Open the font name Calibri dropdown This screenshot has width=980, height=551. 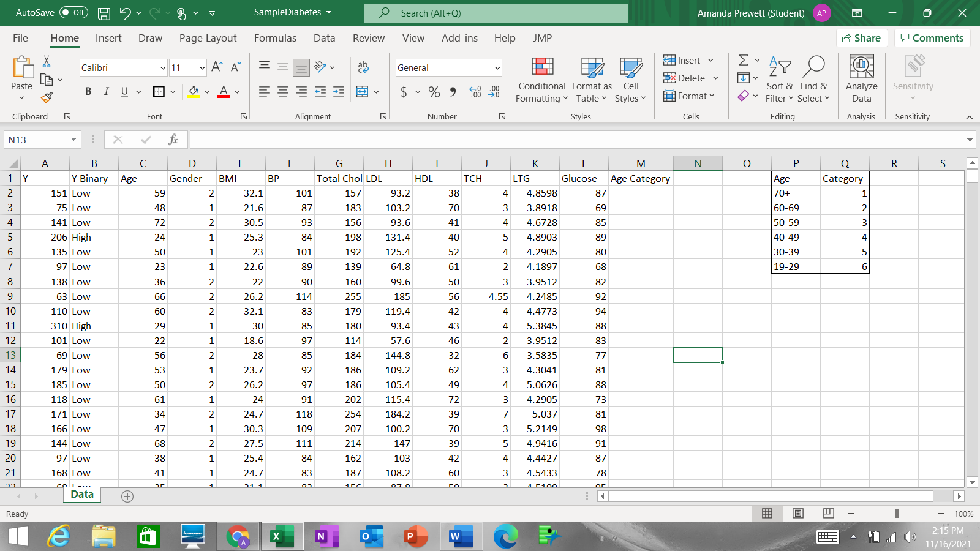[x=163, y=68]
